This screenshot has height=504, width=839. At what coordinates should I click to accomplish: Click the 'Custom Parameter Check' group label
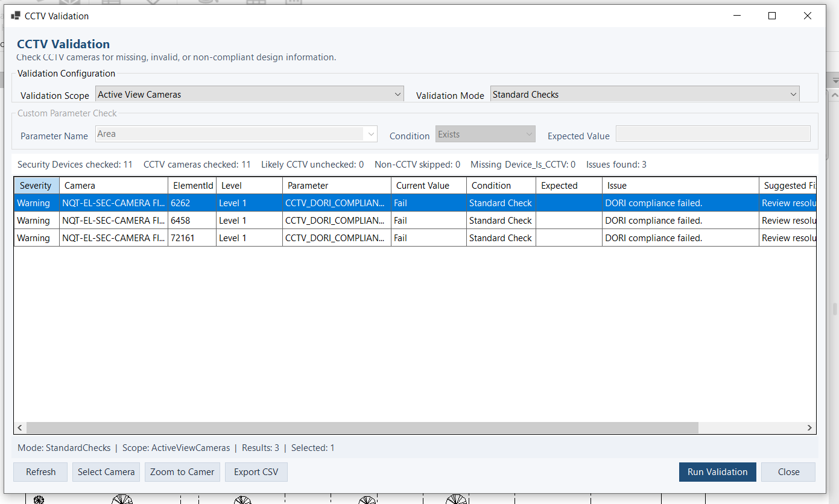68,113
